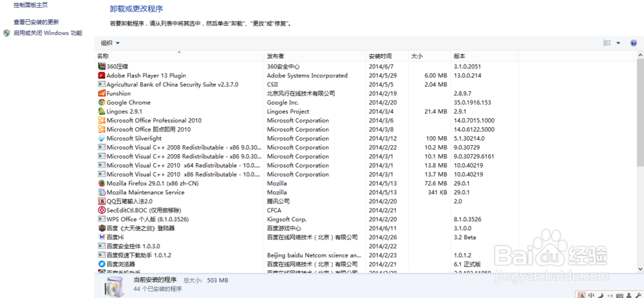Click the input method user account icon
The image size is (644, 298).
(x=629, y=295)
